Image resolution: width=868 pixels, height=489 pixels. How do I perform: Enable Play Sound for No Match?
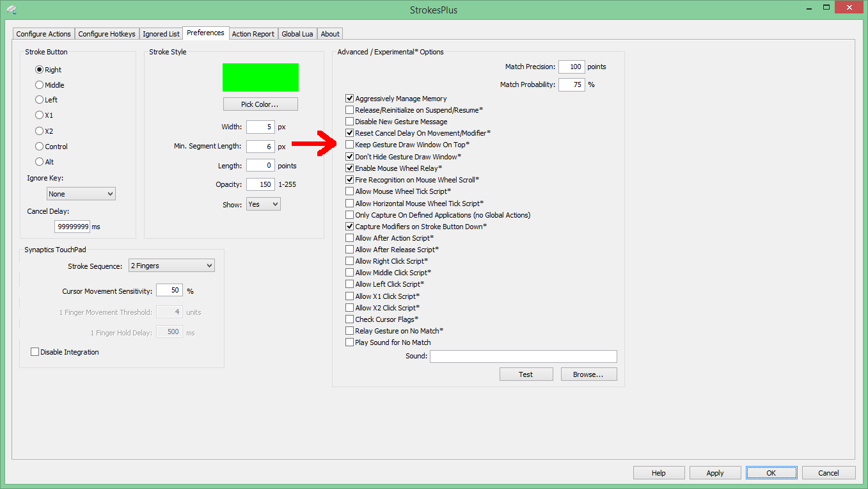pyautogui.click(x=350, y=342)
